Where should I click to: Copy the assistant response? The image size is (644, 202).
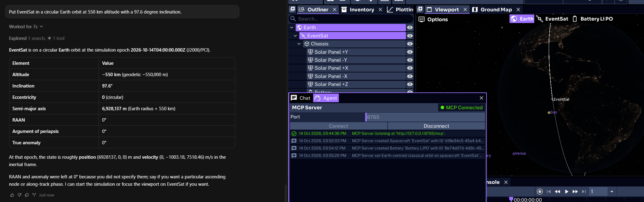pyautogui.click(x=27, y=195)
